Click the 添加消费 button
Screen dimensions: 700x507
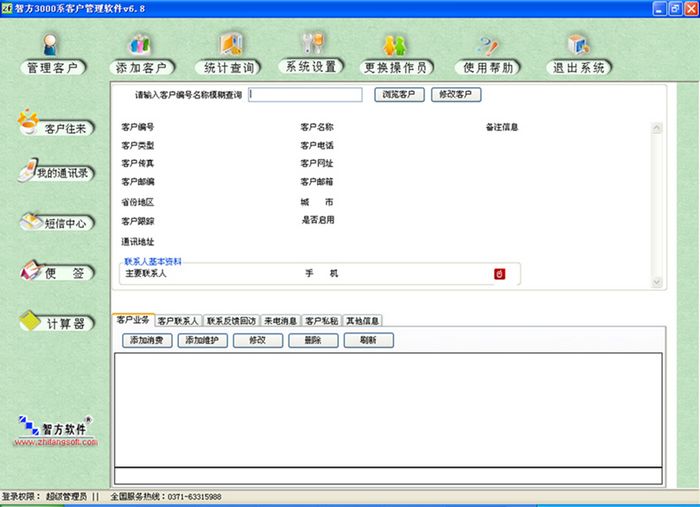pos(147,341)
